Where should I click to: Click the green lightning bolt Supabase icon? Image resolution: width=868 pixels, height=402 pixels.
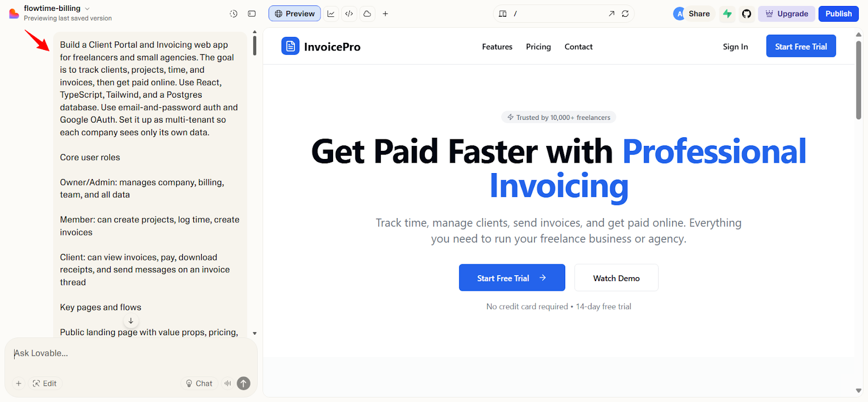click(727, 14)
